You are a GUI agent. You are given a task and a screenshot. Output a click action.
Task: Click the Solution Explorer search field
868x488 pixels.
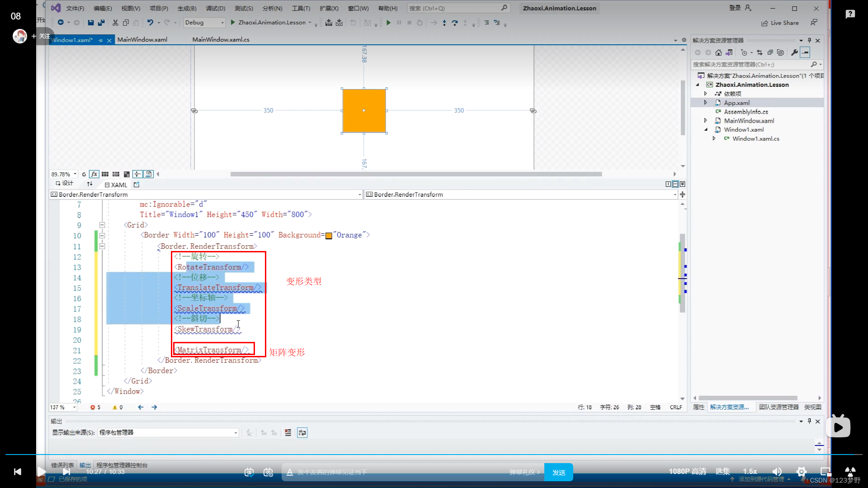[x=756, y=65]
